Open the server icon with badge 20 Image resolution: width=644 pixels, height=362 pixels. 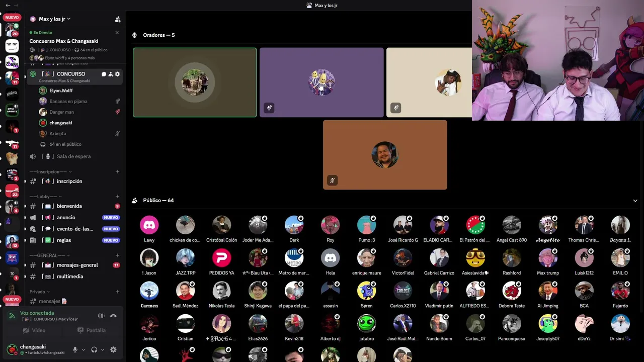(x=12, y=30)
